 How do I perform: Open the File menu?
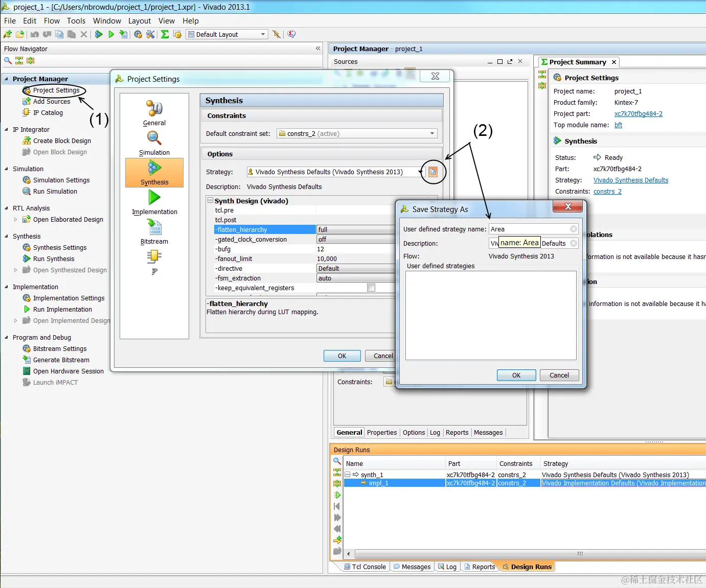pos(10,20)
